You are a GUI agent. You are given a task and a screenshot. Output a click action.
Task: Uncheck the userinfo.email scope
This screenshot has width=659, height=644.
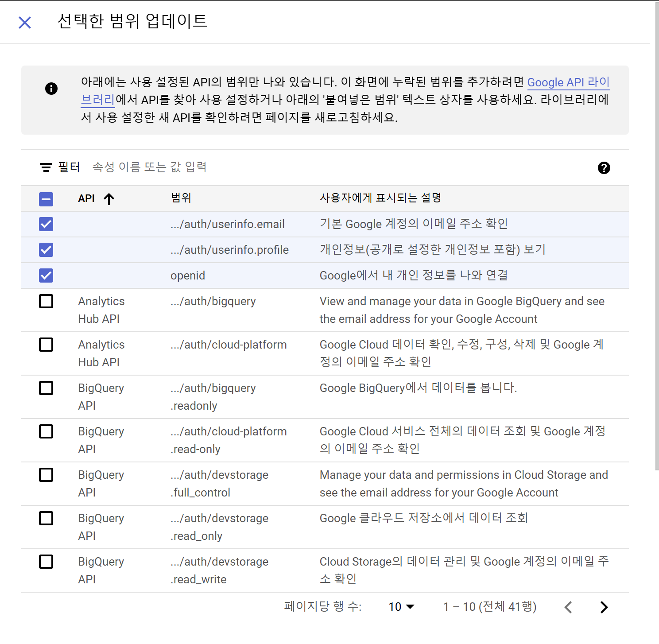(x=46, y=224)
